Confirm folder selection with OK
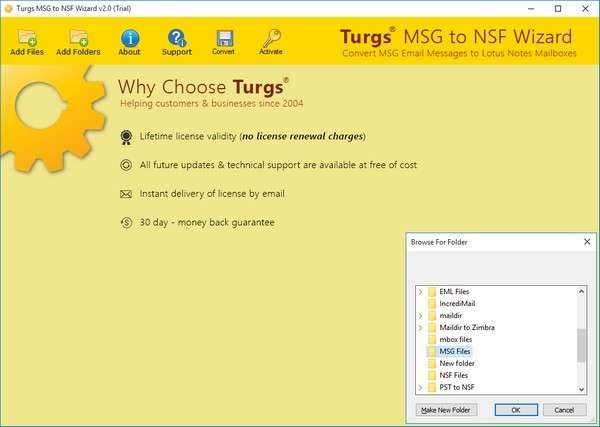The height and width of the screenshot is (427, 600). (516, 410)
